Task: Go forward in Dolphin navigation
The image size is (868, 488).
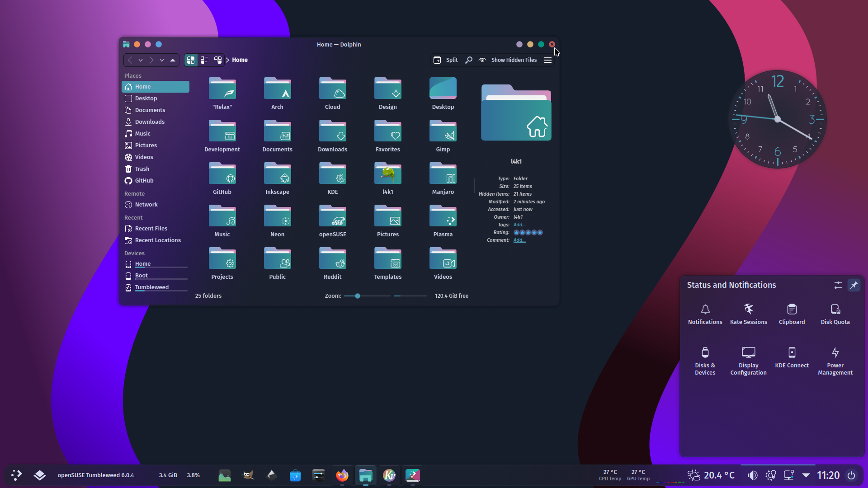Action: [151, 60]
